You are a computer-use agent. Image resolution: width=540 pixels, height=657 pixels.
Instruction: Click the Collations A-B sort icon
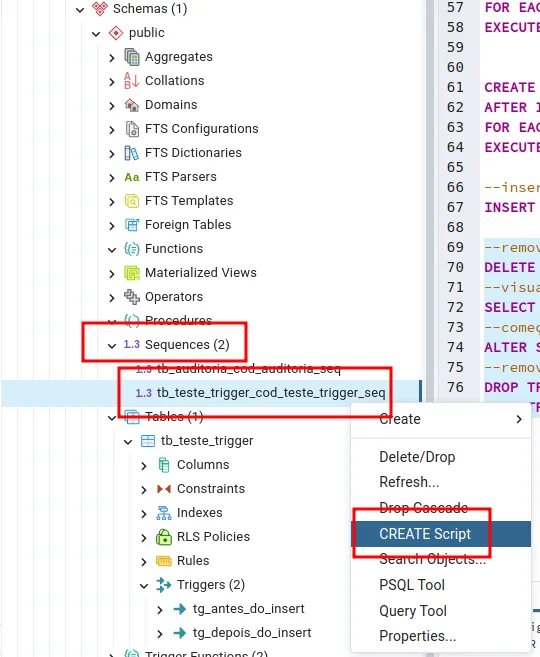[x=132, y=80]
